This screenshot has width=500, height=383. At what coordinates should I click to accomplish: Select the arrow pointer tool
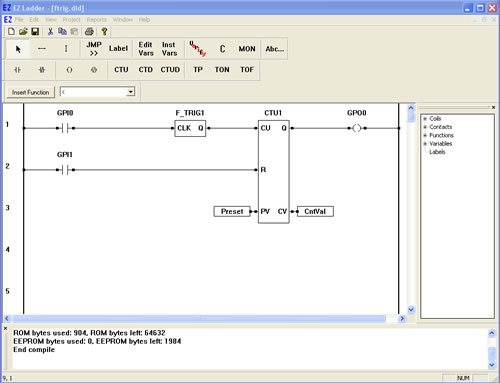18,49
